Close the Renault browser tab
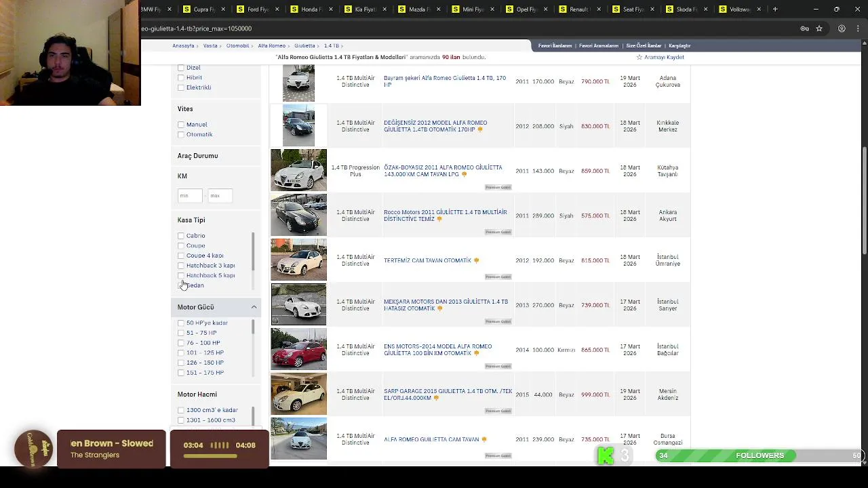 (598, 9)
